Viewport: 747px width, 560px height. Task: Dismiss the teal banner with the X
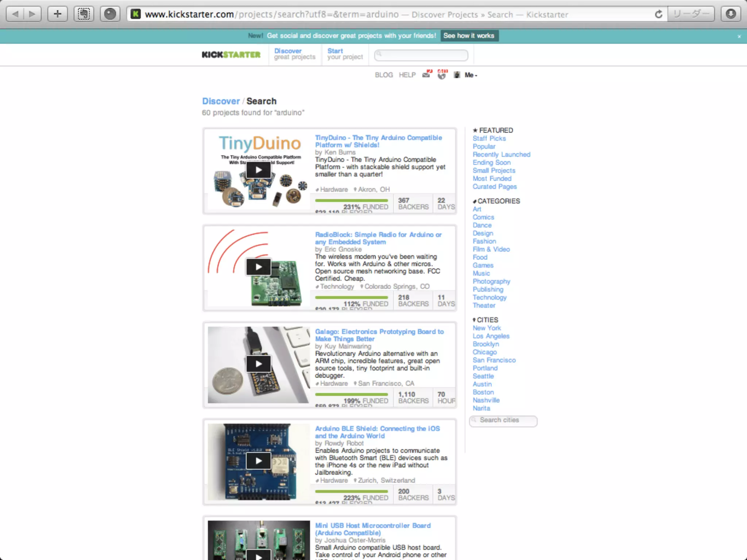(739, 36)
